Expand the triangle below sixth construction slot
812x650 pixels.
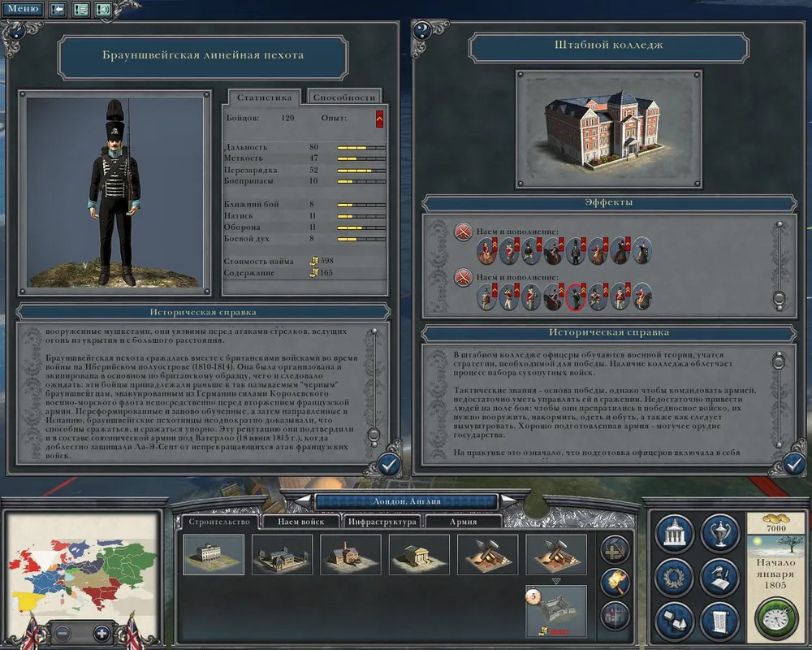(x=556, y=581)
